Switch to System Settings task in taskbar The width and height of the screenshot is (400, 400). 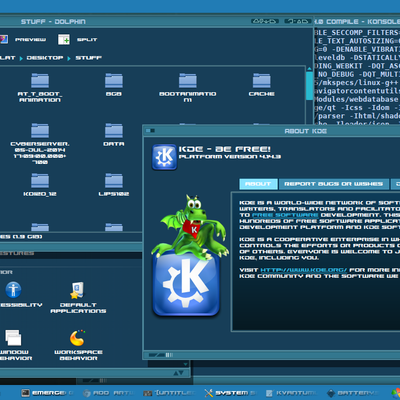pyautogui.click(x=231, y=393)
